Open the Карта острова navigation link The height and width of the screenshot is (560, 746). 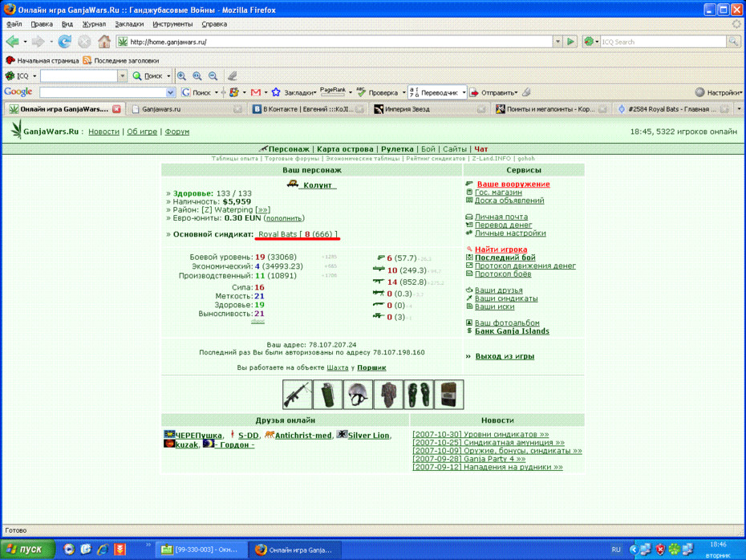pos(345,149)
